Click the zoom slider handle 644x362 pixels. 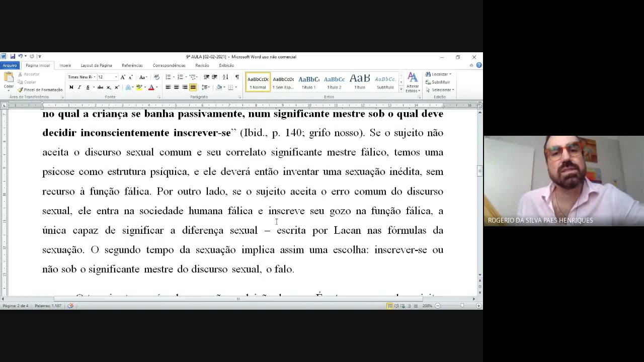click(462, 306)
